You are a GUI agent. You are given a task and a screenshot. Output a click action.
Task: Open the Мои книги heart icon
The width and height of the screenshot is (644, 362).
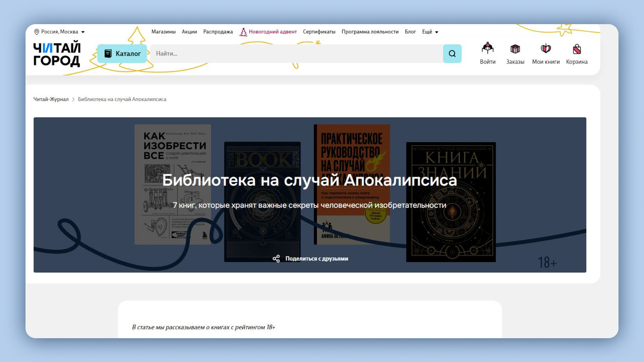[546, 49]
